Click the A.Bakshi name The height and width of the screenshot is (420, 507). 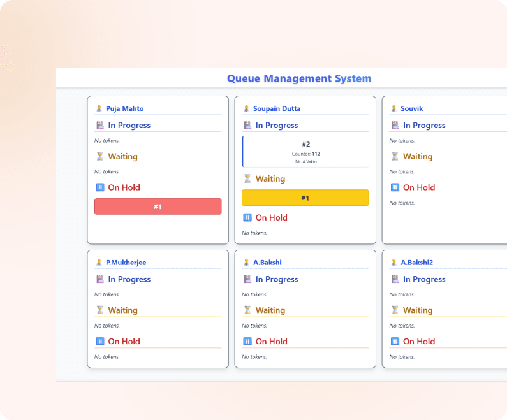pos(267,263)
